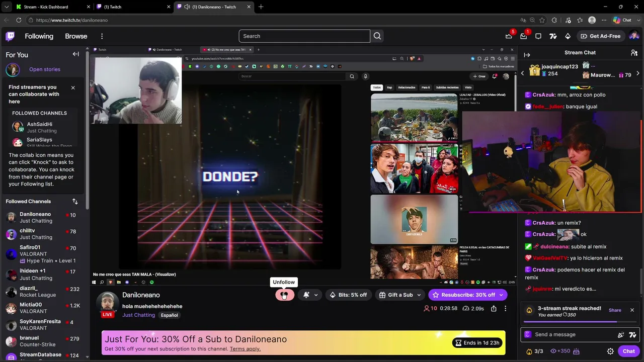Image resolution: width=644 pixels, height=362 pixels.
Task: Switch to the (1) Twitch tab
Action: point(134,7)
